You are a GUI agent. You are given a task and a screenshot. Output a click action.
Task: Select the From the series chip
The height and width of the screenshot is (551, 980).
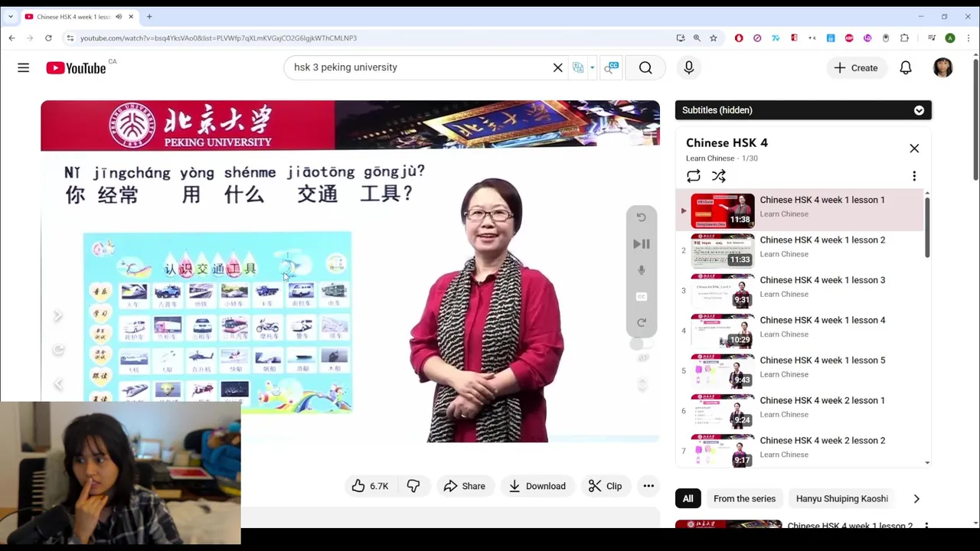point(744,499)
